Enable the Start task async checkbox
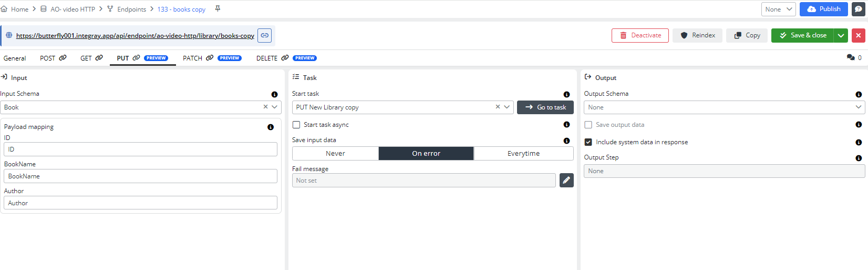This screenshot has width=868, height=270. click(x=296, y=125)
